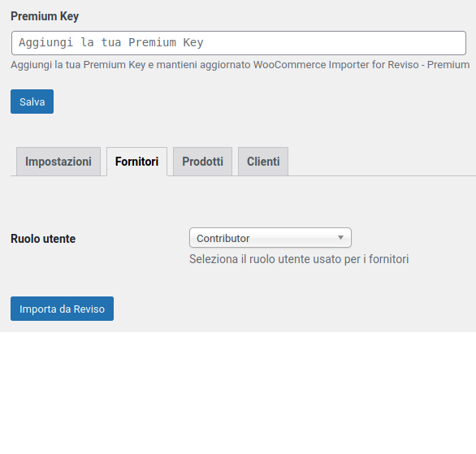The width and height of the screenshot is (476, 454).
Task: Select the Fornitori tab
Action: [136, 162]
